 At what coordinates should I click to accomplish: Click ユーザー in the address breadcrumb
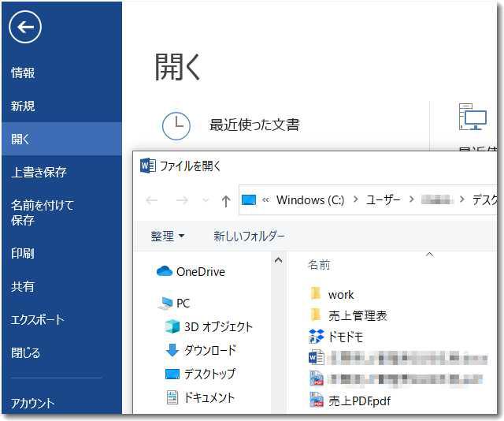pos(385,200)
